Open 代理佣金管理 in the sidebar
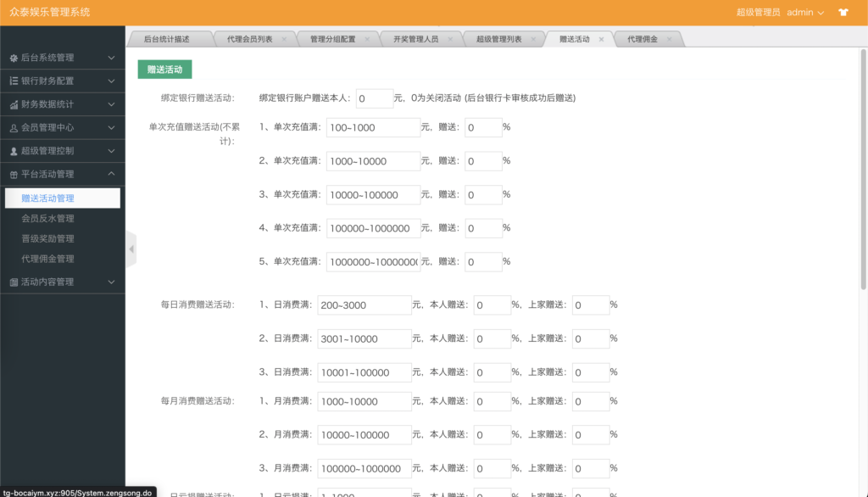This screenshot has width=868, height=497. coord(47,259)
